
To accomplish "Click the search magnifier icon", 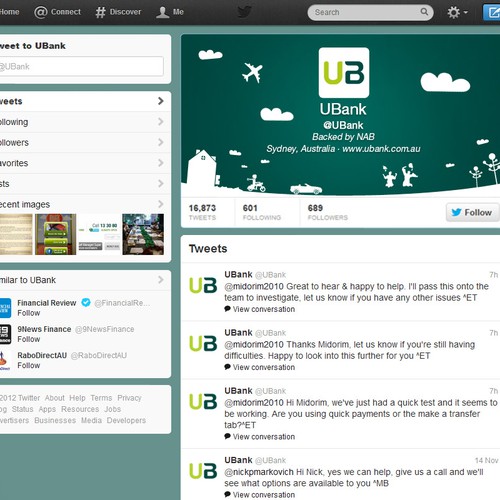I will tap(424, 12).
